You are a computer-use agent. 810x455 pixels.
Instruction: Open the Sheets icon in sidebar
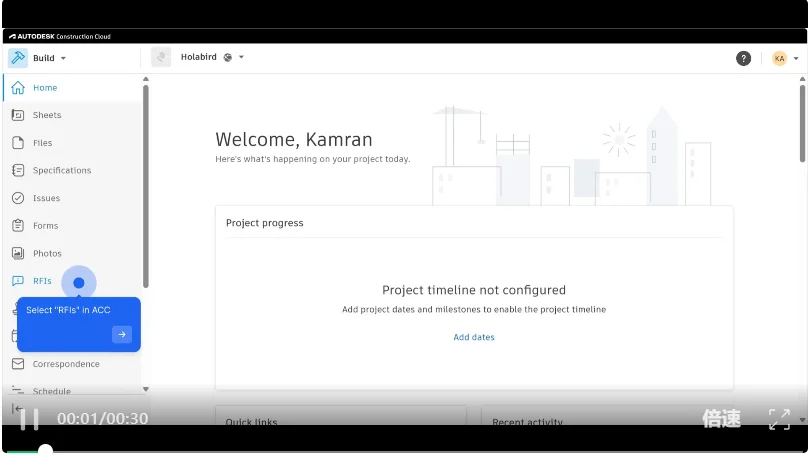point(18,115)
